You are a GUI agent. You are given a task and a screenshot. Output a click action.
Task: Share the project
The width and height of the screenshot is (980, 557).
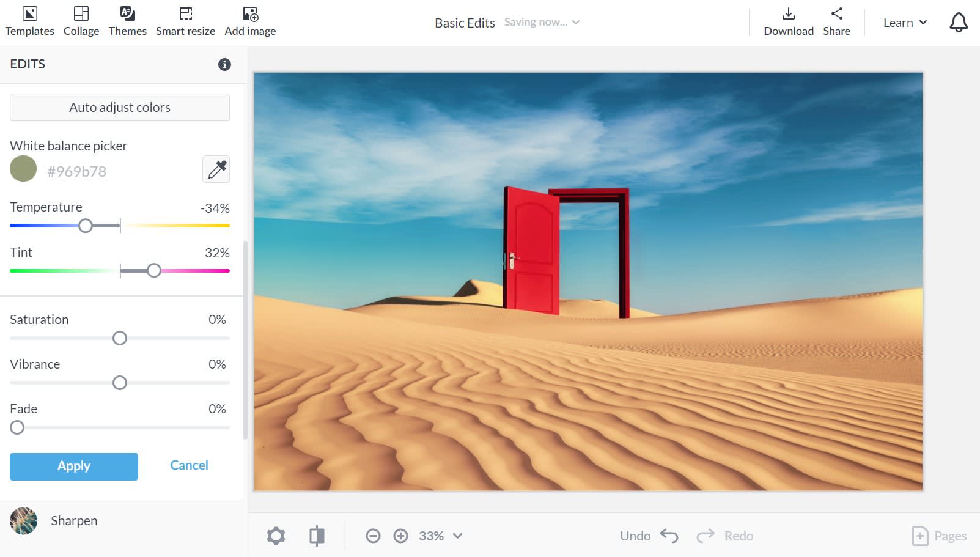[836, 22]
